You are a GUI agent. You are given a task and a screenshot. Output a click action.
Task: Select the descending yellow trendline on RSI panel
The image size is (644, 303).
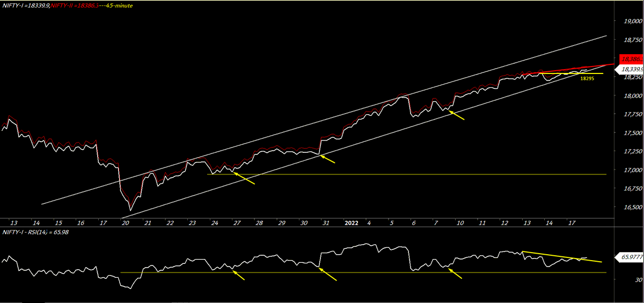tap(562, 256)
